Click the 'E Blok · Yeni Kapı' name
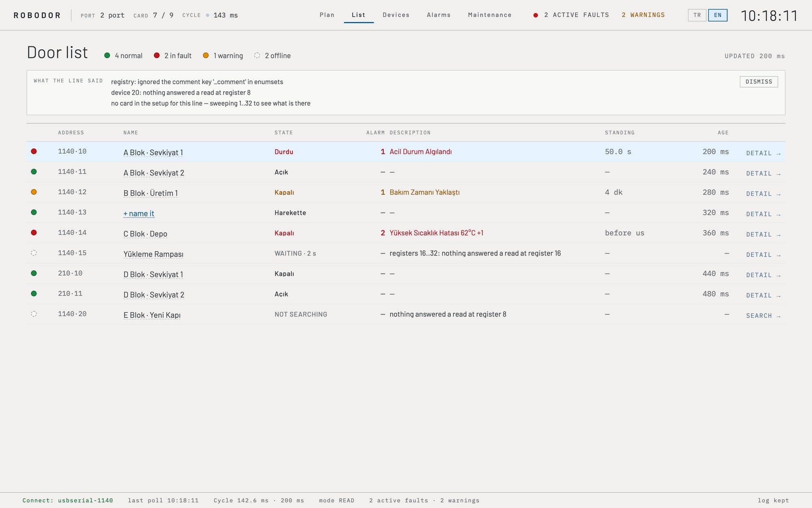Image resolution: width=812 pixels, height=508 pixels. pos(152,315)
